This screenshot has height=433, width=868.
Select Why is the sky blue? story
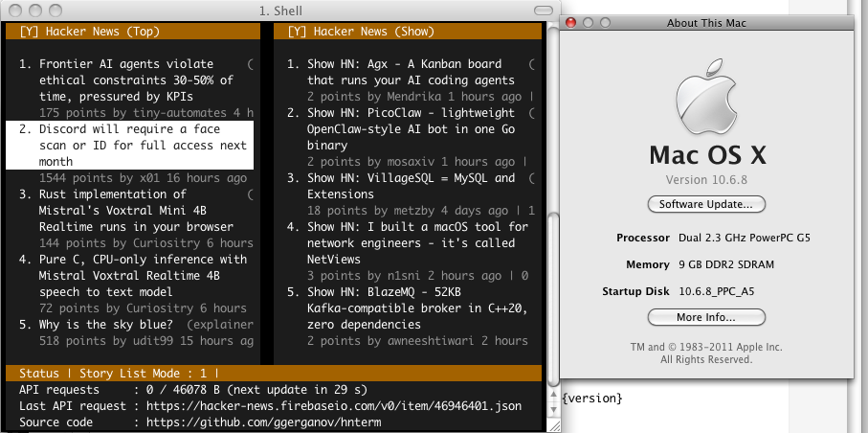click(136, 325)
